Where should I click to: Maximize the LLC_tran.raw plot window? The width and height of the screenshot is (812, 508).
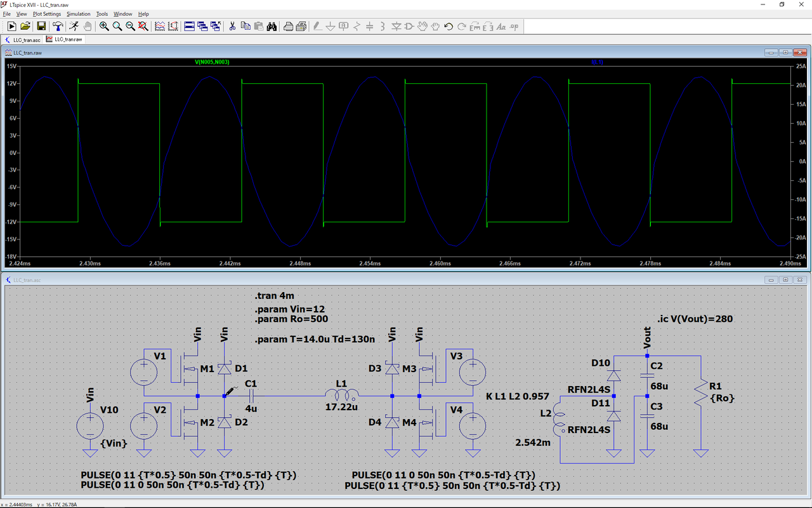pyautogui.click(x=785, y=52)
